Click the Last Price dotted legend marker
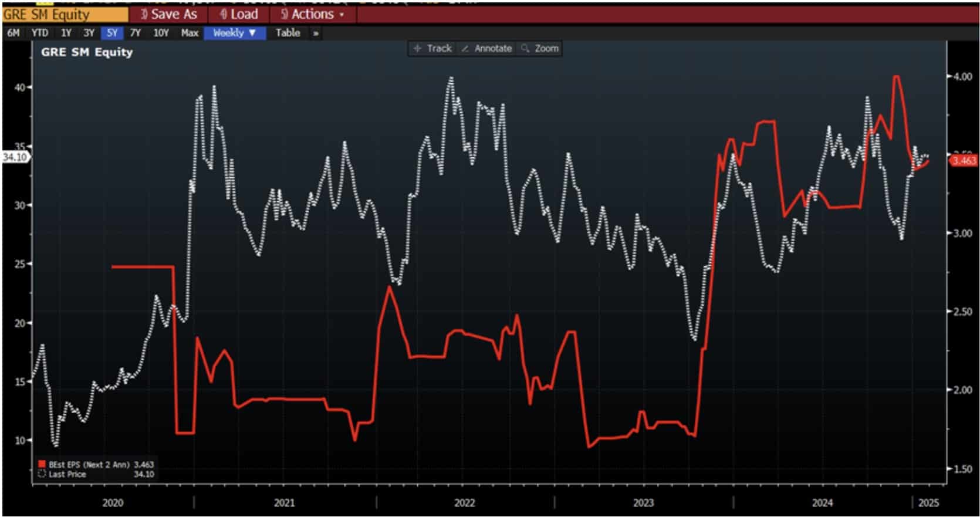The width and height of the screenshot is (980, 517). 42,474
